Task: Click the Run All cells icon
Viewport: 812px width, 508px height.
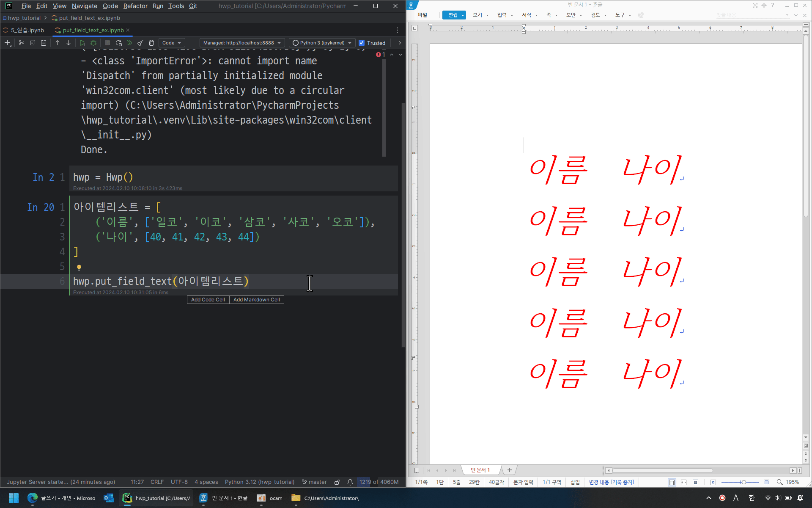Action: click(x=129, y=43)
